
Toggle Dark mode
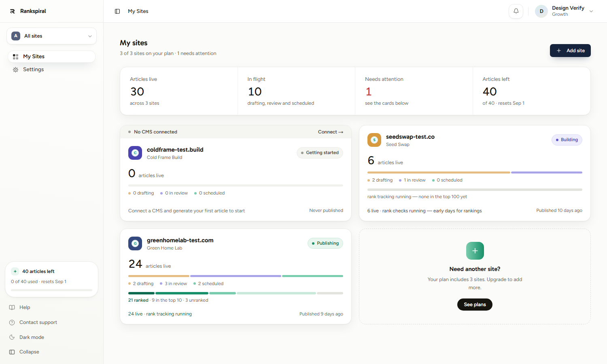32,337
